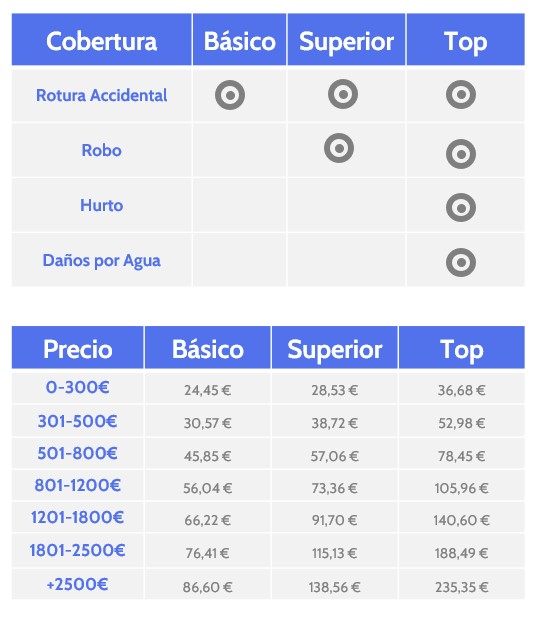The image size is (540, 617).
Task: Click the Rotura Accidental Superior coverage icon
Action: pyautogui.click(x=343, y=94)
